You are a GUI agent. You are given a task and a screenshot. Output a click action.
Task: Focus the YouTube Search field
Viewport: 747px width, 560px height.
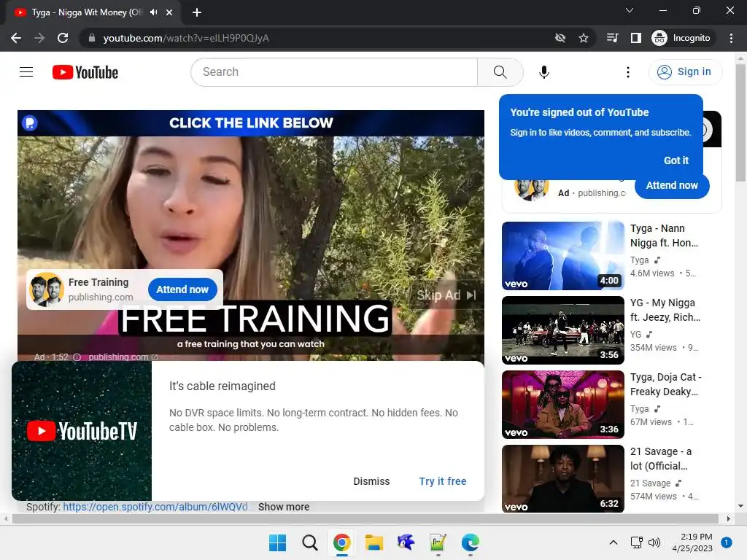coord(334,72)
